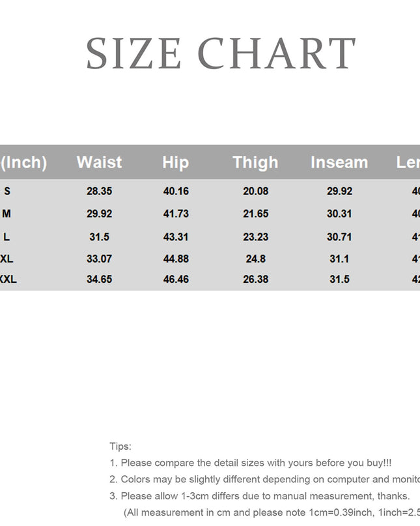The image size is (420, 526).
Task: Click the Hip column header
Action: pyautogui.click(x=175, y=162)
